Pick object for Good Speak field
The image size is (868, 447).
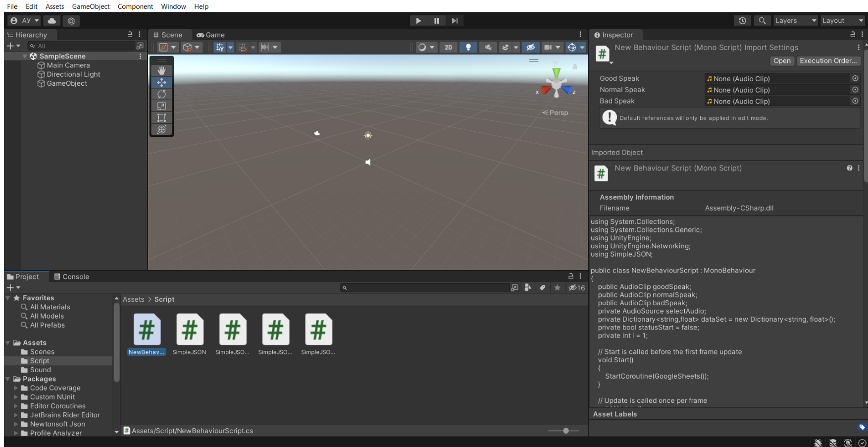855,78
